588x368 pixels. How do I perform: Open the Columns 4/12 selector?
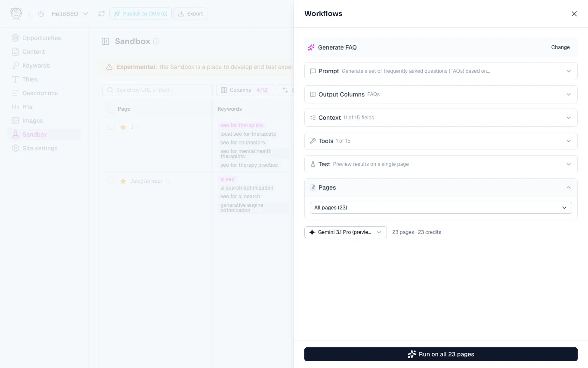pos(244,90)
